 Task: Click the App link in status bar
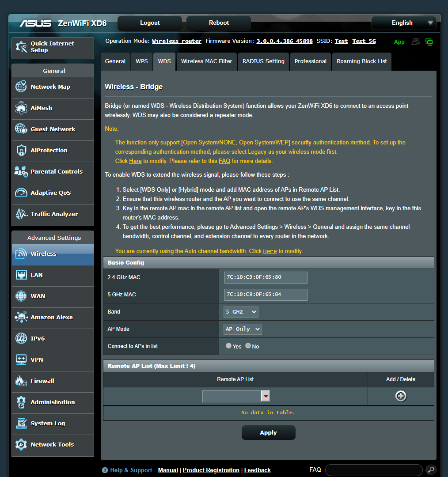point(399,42)
